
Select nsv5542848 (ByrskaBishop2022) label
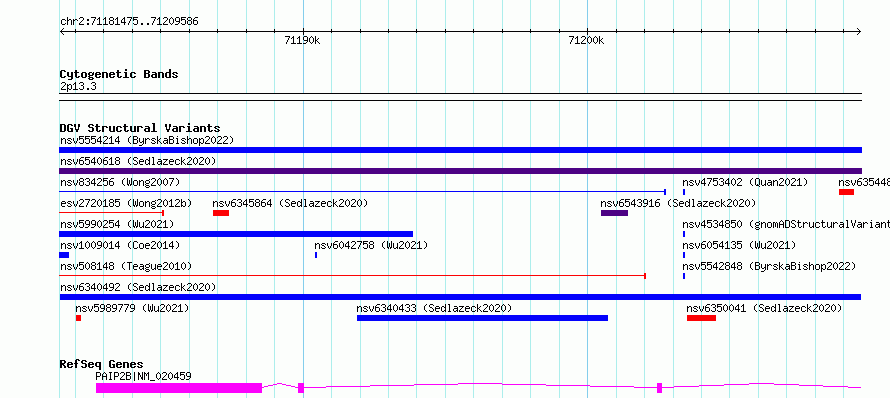pyautogui.click(x=769, y=266)
